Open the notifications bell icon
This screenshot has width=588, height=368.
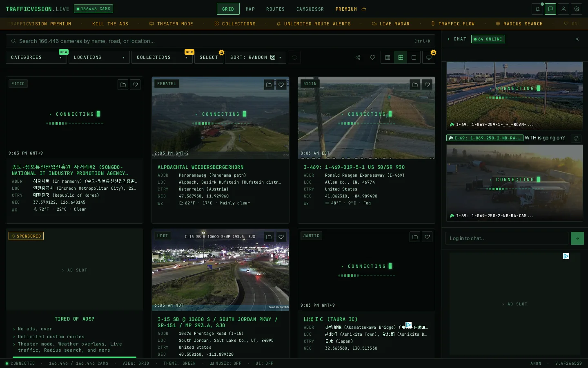[x=537, y=9]
